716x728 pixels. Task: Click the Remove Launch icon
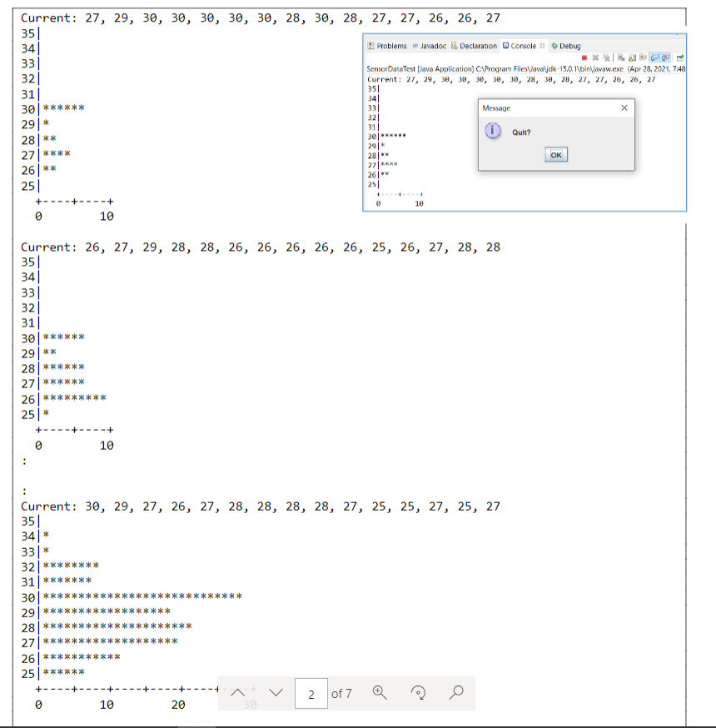click(x=595, y=56)
